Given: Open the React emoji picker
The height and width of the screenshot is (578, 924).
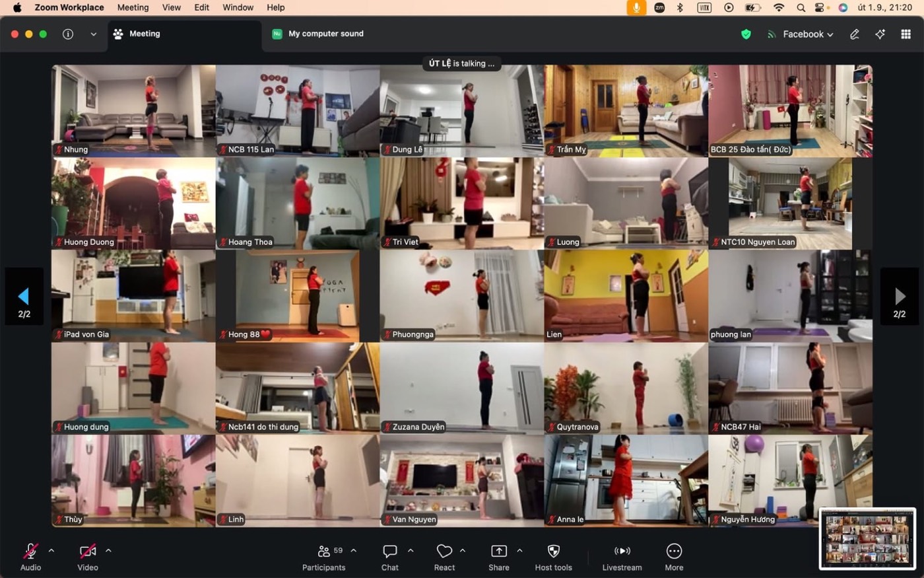Looking at the screenshot, I should coord(444,557).
